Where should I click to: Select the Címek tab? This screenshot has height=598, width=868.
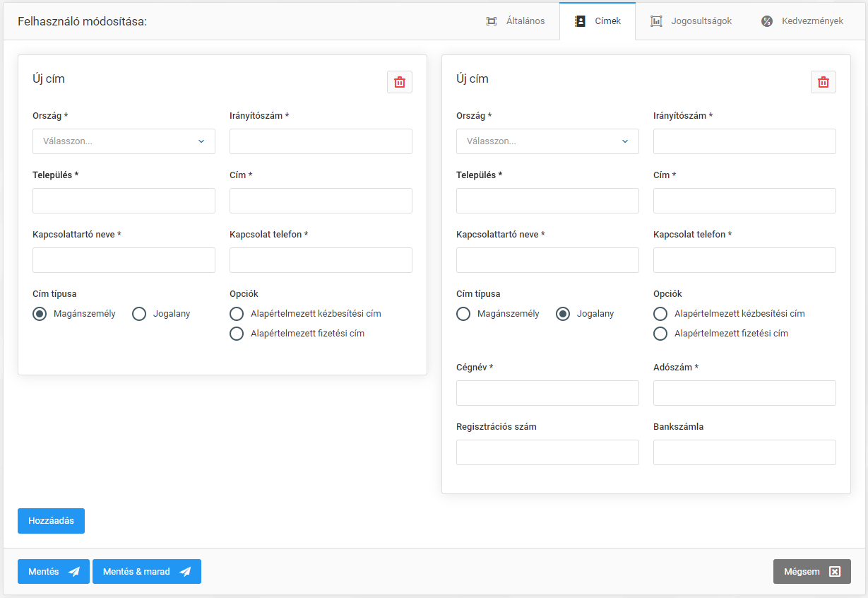coord(598,21)
